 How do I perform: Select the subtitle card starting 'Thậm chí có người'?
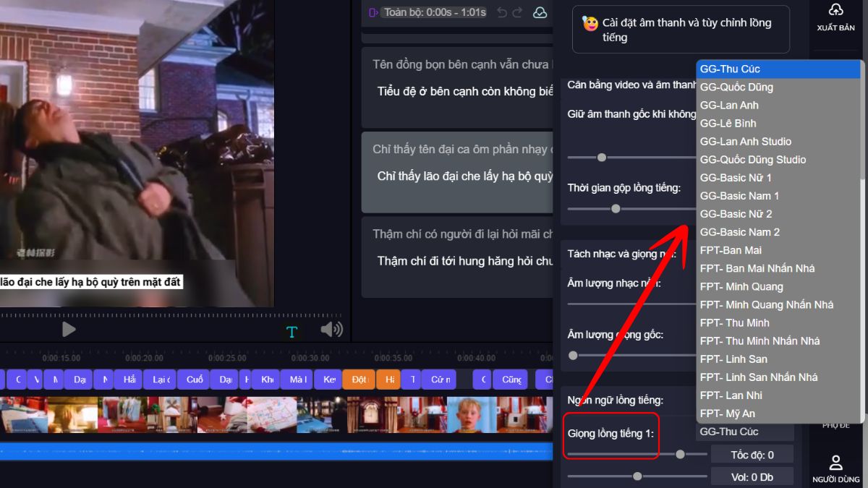459,257
